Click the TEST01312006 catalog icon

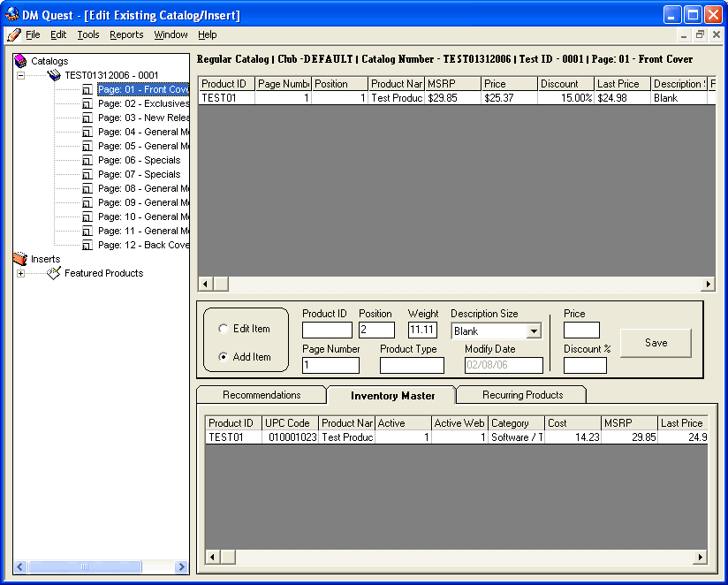[54, 75]
